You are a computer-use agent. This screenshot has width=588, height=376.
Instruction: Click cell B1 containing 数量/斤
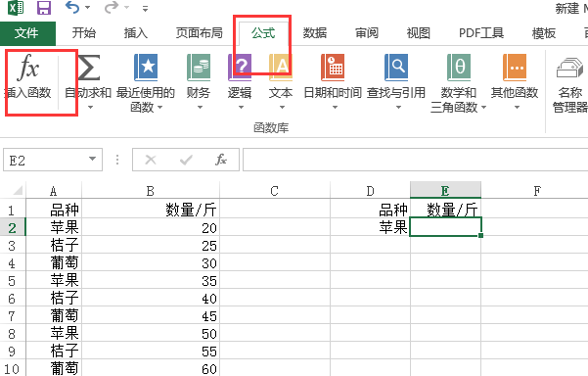[151, 210]
